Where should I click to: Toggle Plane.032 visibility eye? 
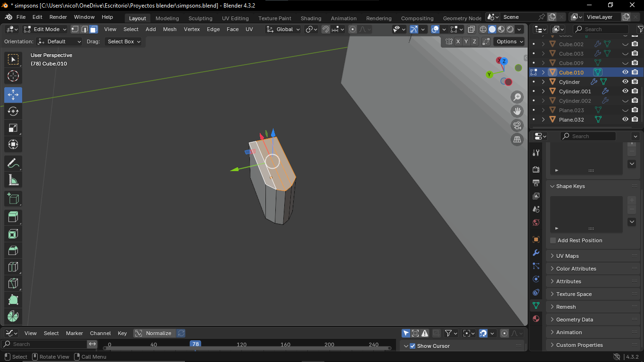point(625,120)
